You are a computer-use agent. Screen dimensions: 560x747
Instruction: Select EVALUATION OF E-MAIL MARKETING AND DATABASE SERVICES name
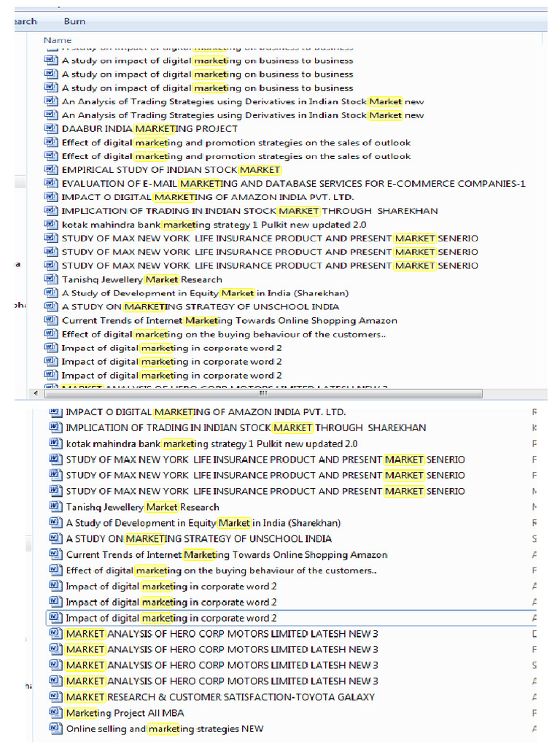pyautogui.click(x=293, y=183)
